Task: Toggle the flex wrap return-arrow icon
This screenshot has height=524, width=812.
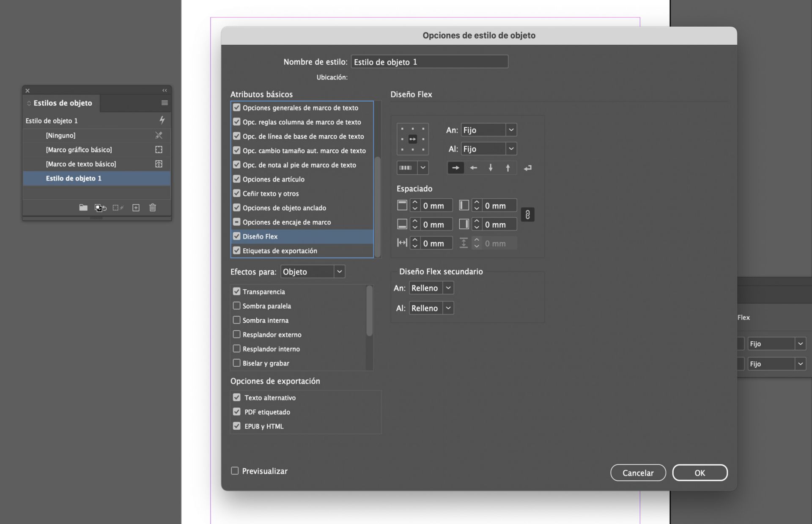Action: point(527,168)
